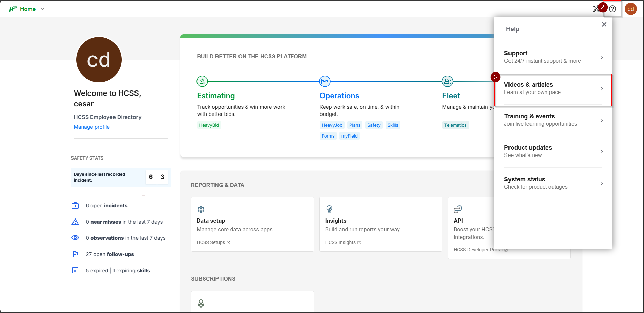The image size is (644, 313).
Task: Click the HeavyJob product tag
Action: point(332,125)
